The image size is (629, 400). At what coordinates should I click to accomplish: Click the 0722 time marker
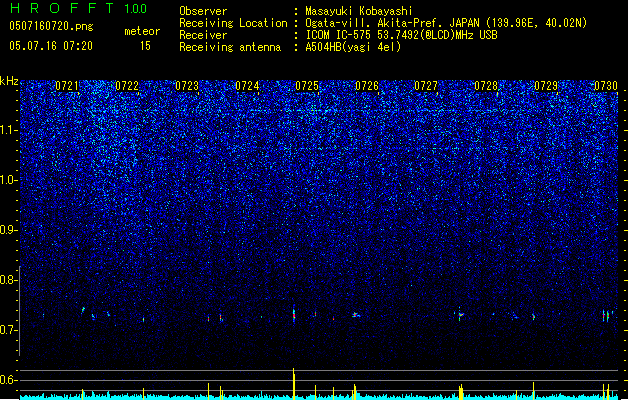[x=127, y=86]
